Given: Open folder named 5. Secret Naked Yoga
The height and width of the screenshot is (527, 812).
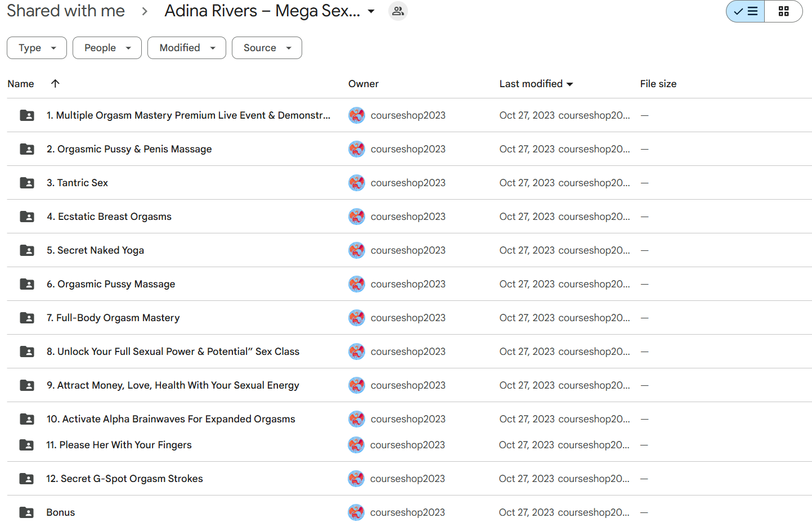Looking at the screenshot, I should [x=95, y=250].
